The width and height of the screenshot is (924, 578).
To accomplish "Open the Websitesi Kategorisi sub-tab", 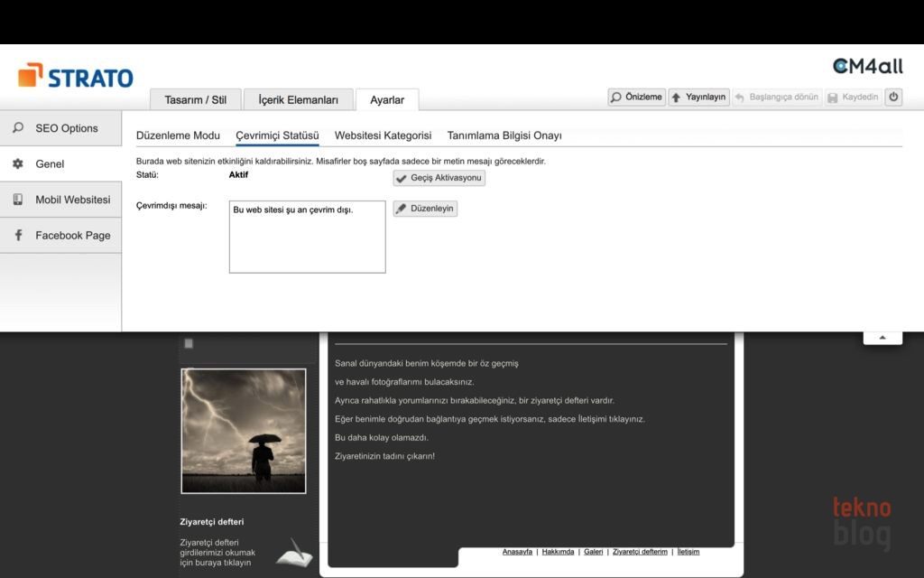I will tap(383, 135).
